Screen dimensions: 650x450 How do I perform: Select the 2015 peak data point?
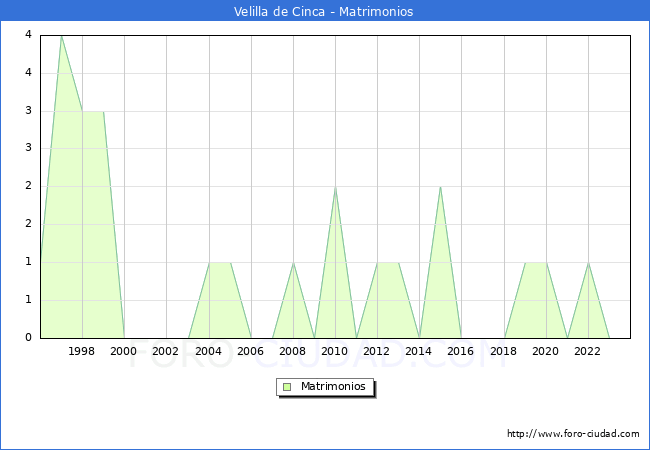coord(440,187)
